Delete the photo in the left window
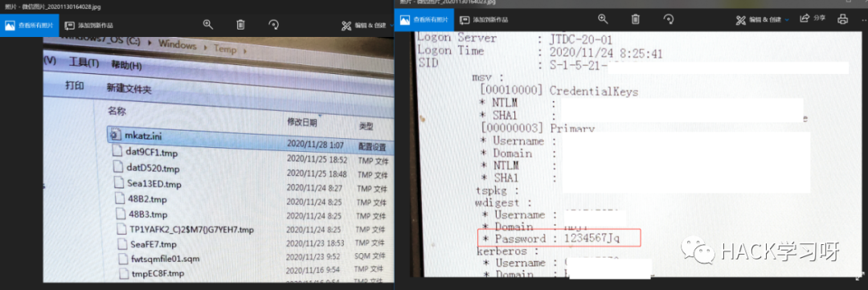The height and width of the screenshot is (290, 868). (x=240, y=25)
